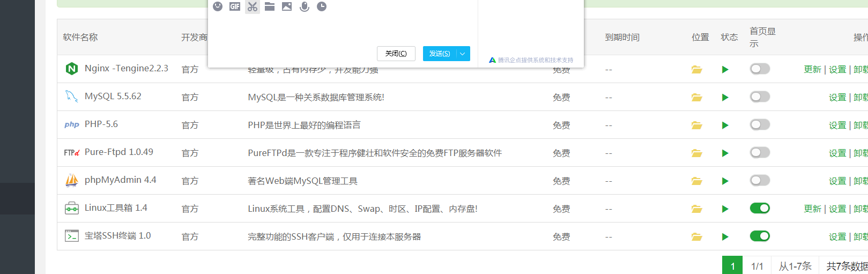Start voice message with microphone icon

click(305, 6)
